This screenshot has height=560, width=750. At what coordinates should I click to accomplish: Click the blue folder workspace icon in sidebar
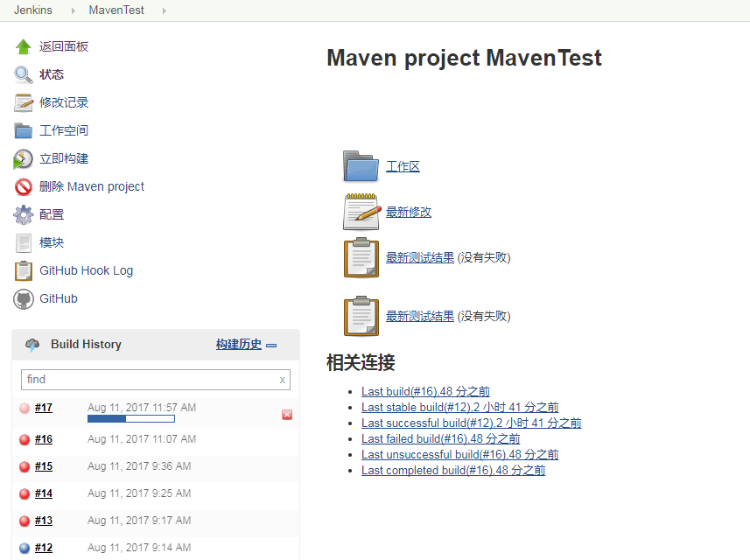pyautogui.click(x=23, y=130)
